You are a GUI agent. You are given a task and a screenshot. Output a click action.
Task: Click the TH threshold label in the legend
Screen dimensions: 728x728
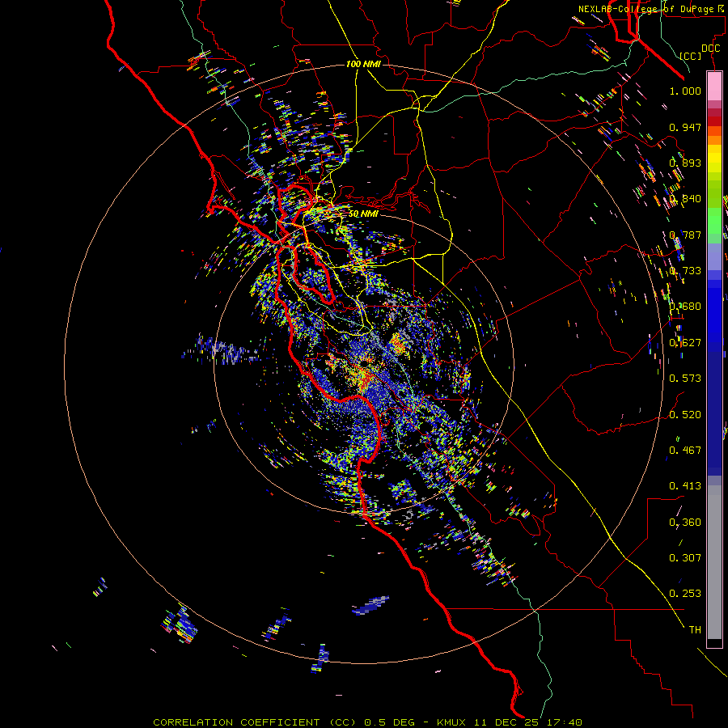(x=695, y=630)
